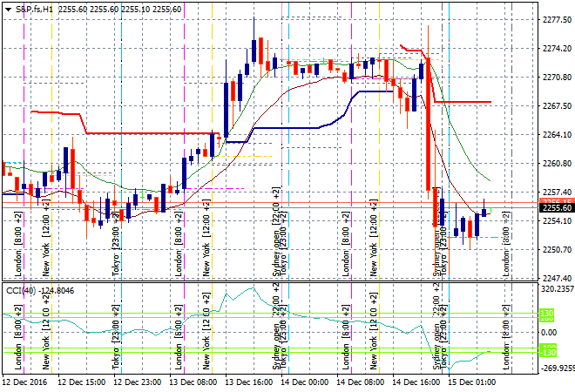Click the 2270.80 price axis label
Viewport: 575px width, 392px height.
[556, 78]
